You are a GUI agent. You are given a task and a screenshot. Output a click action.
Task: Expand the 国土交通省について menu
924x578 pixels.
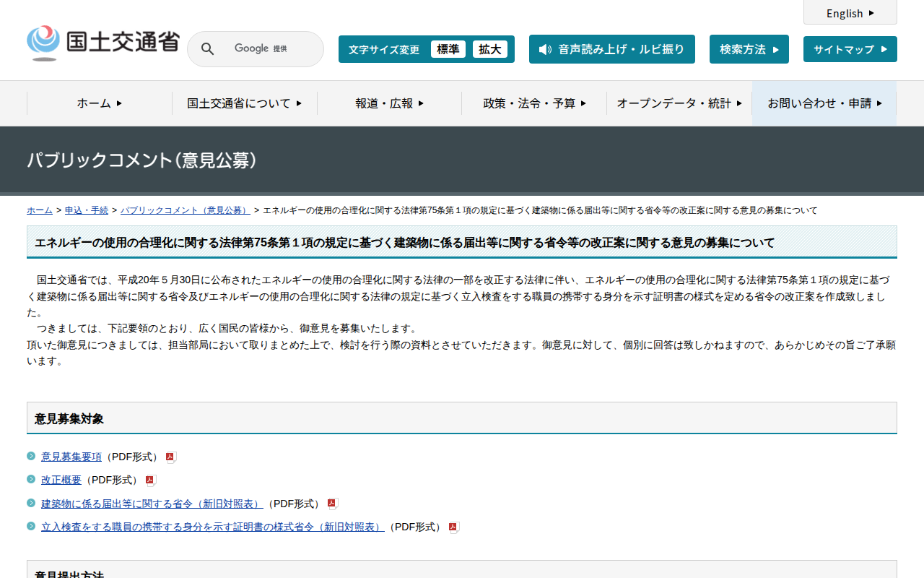[x=244, y=103]
